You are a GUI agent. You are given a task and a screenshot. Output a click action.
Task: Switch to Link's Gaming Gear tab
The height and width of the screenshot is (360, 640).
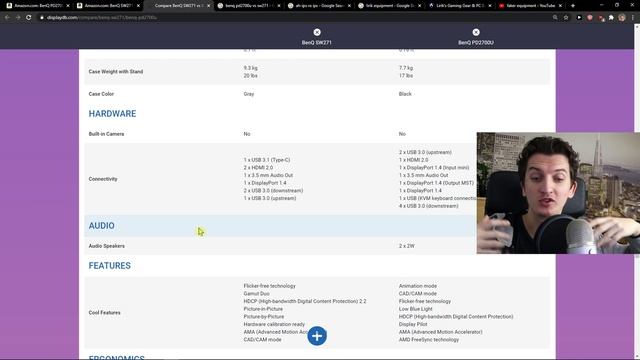(x=460, y=6)
